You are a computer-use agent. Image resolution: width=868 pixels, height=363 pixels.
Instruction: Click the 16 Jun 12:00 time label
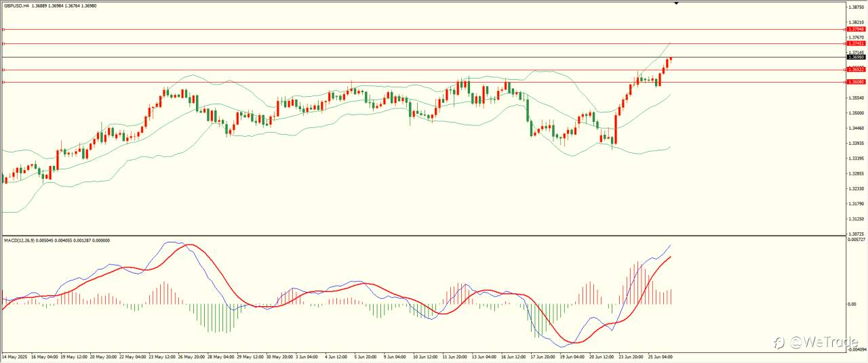[513, 356]
